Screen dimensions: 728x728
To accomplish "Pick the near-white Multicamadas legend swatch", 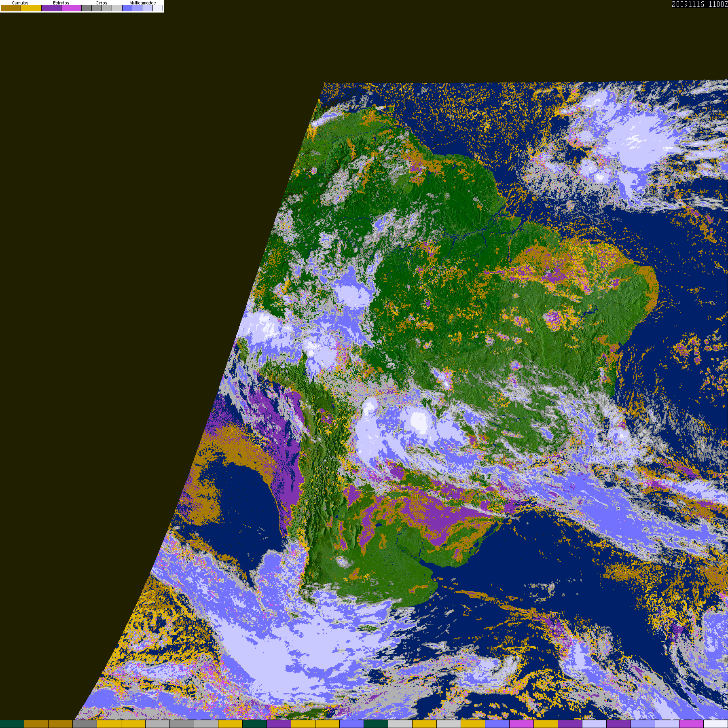I will (158, 8).
